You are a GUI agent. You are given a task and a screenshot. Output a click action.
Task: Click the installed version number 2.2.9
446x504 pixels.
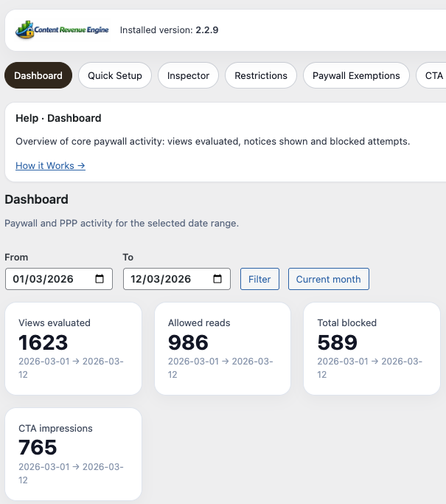[206, 30]
